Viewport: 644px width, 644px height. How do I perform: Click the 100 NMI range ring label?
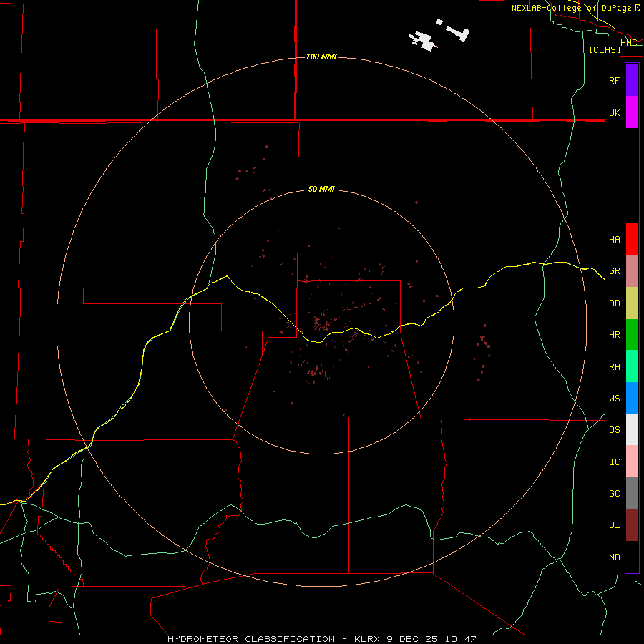321,57
